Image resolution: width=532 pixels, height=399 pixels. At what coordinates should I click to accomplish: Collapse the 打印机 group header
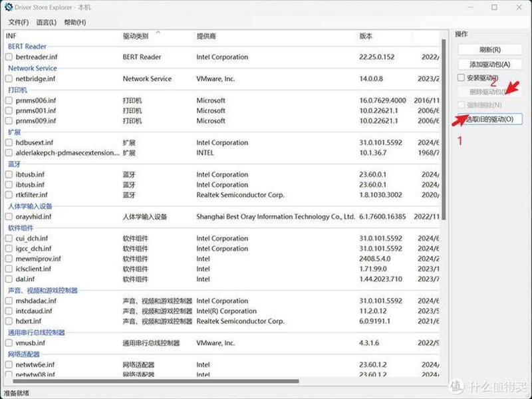17,90
